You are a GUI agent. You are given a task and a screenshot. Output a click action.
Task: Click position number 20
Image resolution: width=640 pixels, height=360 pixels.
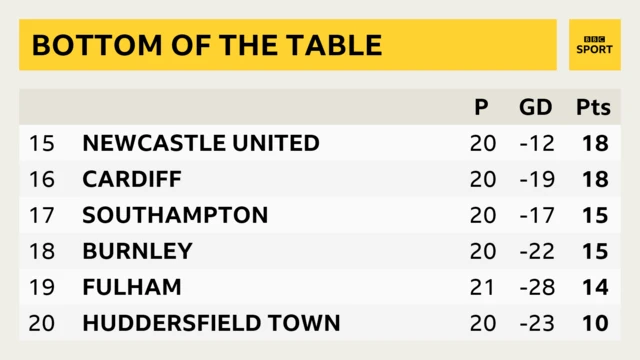point(42,323)
